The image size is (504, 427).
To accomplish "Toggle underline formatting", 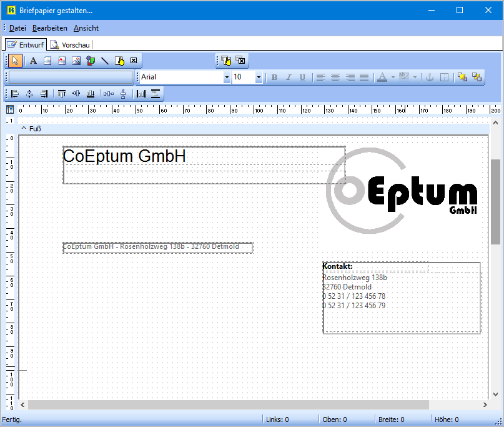I will [302, 78].
